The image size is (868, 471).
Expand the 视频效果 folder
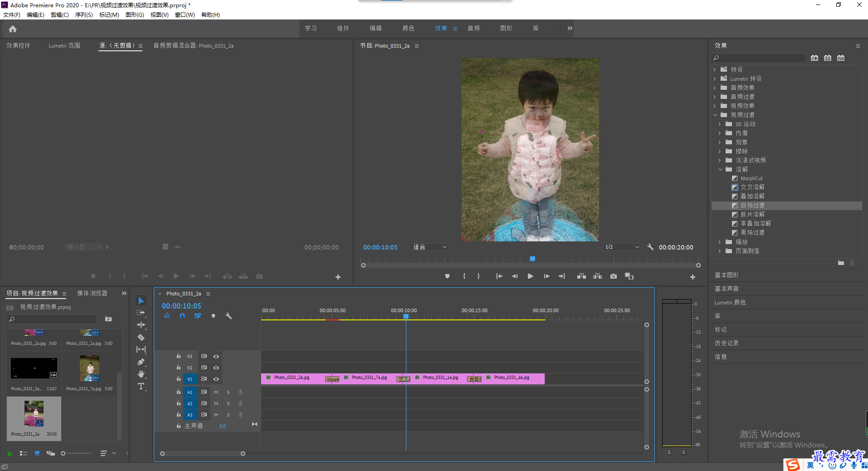[715, 106]
